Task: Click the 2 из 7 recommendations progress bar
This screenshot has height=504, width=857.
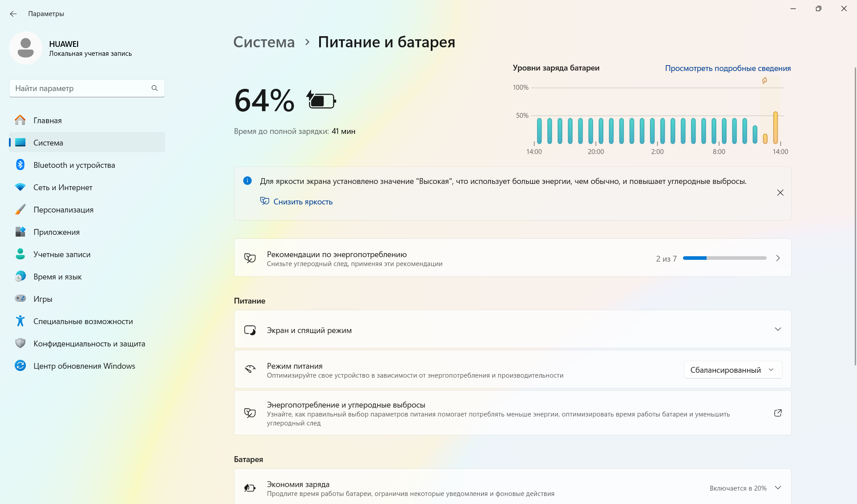Action: pyautogui.click(x=724, y=258)
